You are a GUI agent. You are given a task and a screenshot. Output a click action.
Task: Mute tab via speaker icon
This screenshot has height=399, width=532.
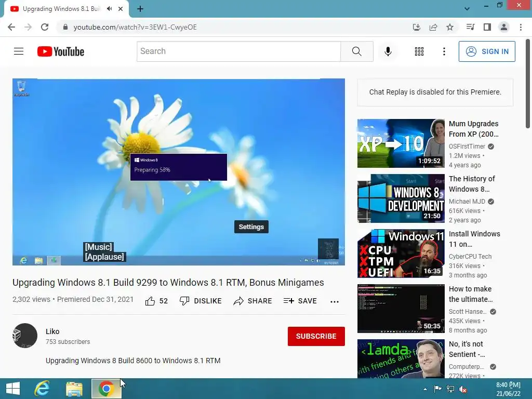[x=109, y=9]
